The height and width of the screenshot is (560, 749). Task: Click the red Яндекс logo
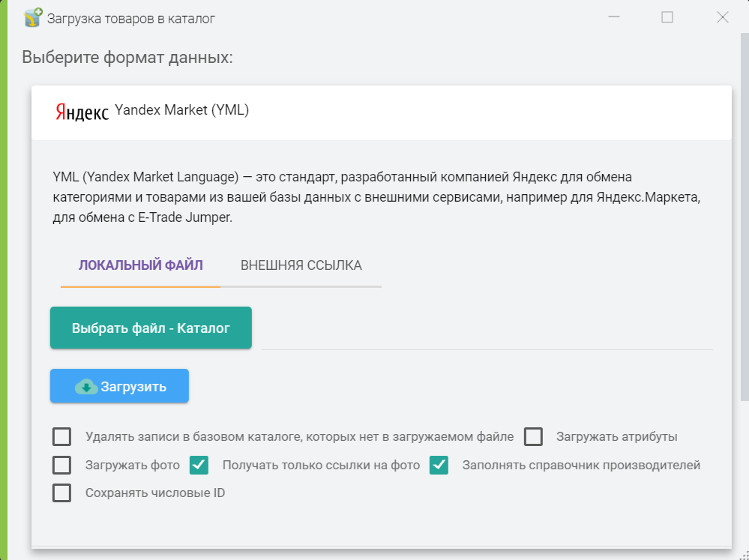pos(81,112)
